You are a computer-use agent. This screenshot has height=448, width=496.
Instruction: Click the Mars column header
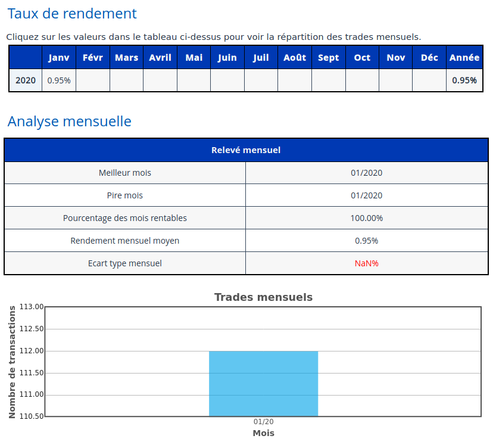[126, 58]
